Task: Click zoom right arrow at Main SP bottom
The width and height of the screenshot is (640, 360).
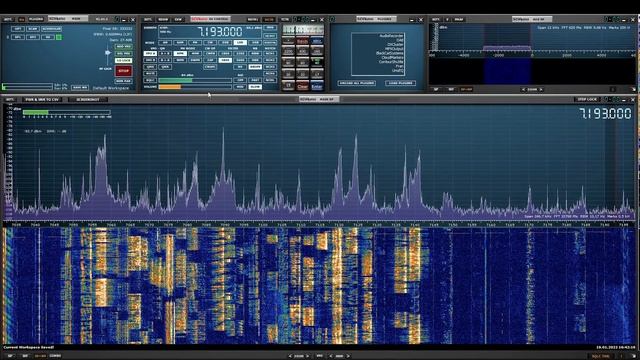Action: pos(308,356)
